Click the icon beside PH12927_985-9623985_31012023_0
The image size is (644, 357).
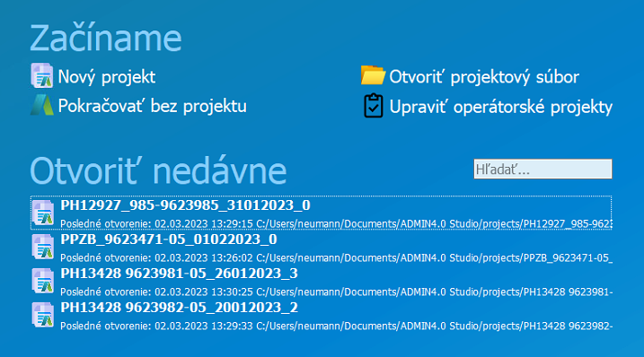pos(43,213)
